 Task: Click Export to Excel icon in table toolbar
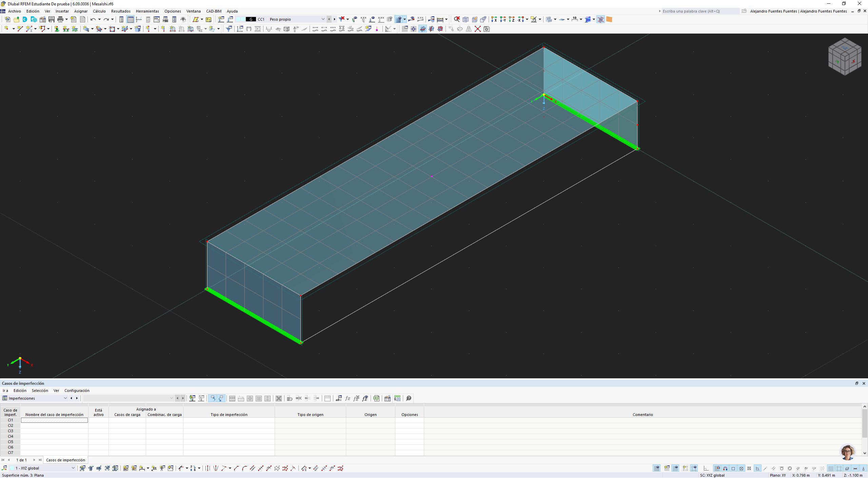point(376,398)
